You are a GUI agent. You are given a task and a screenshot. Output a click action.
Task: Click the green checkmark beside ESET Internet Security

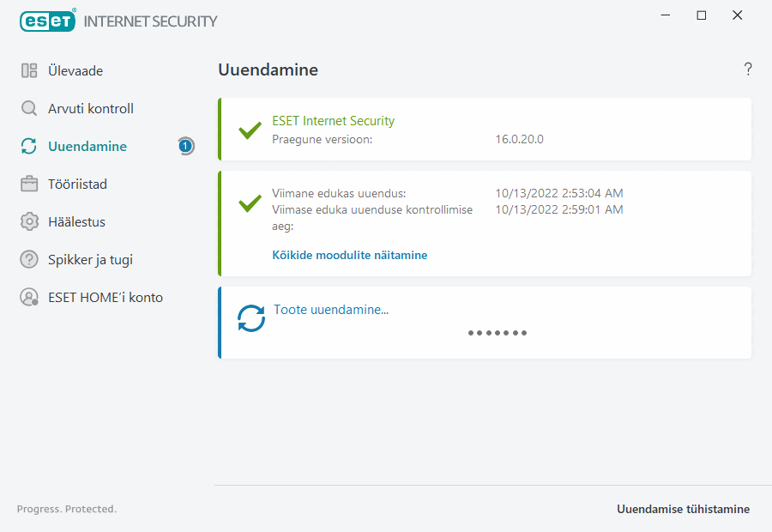click(250, 130)
